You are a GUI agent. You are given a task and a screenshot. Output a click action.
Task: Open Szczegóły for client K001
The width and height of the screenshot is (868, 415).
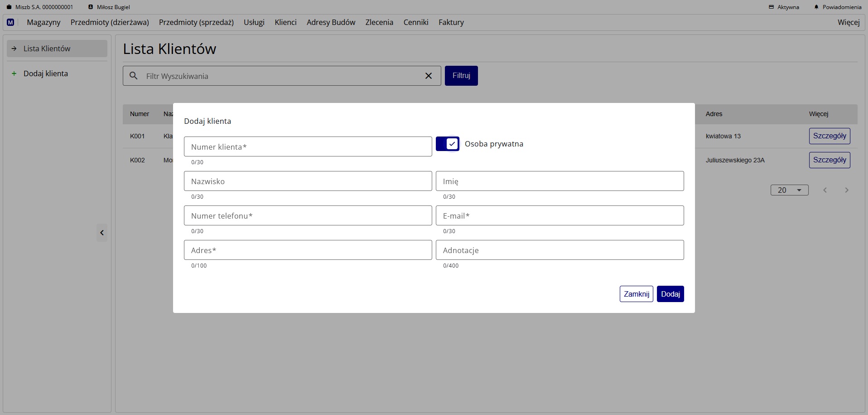tap(829, 136)
